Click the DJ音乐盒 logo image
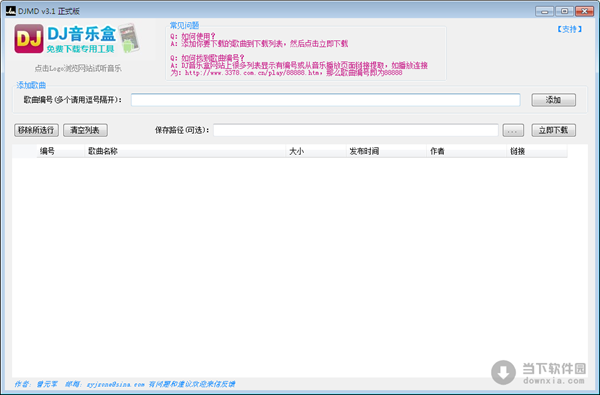This screenshot has height=395, width=600. [77, 39]
